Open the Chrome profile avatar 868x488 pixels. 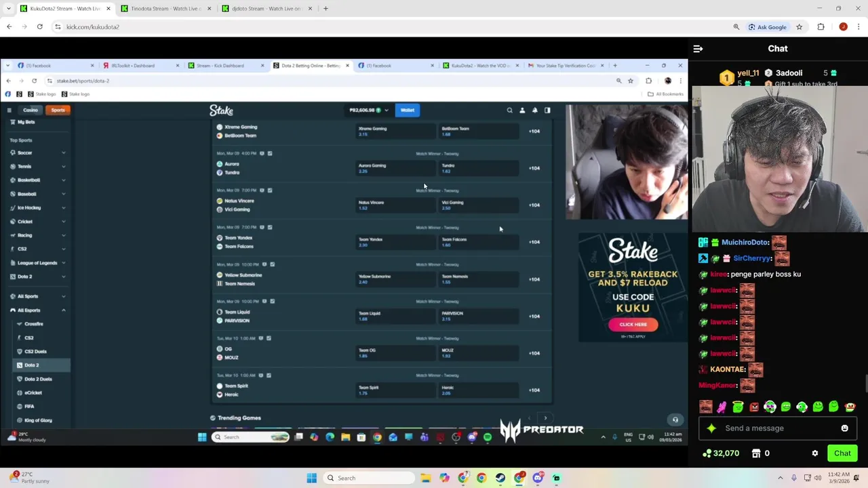[x=843, y=27]
